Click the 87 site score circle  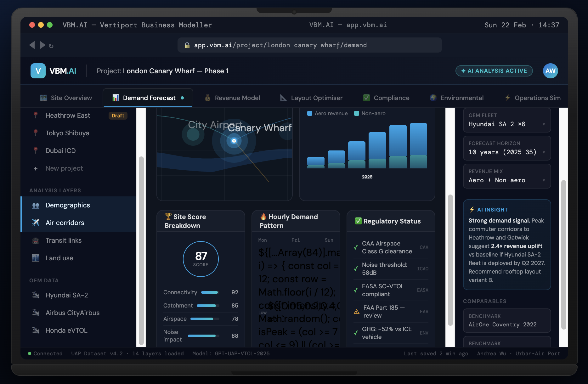[x=201, y=259]
